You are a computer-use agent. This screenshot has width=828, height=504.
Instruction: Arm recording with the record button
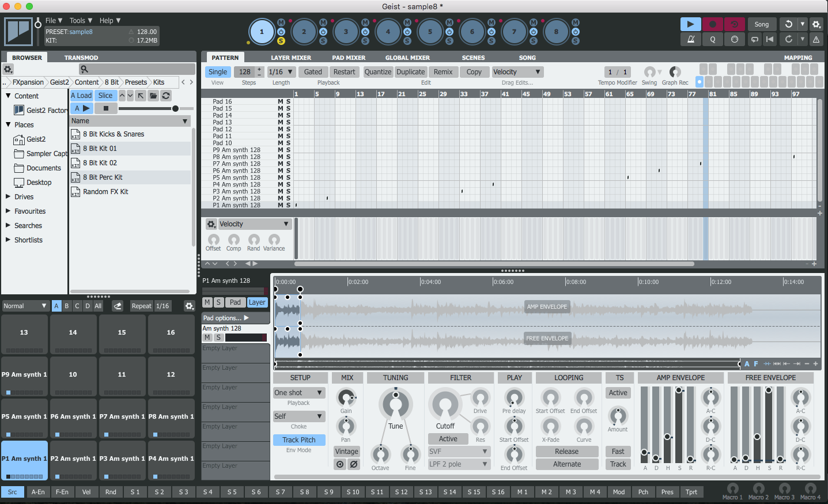[712, 24]
